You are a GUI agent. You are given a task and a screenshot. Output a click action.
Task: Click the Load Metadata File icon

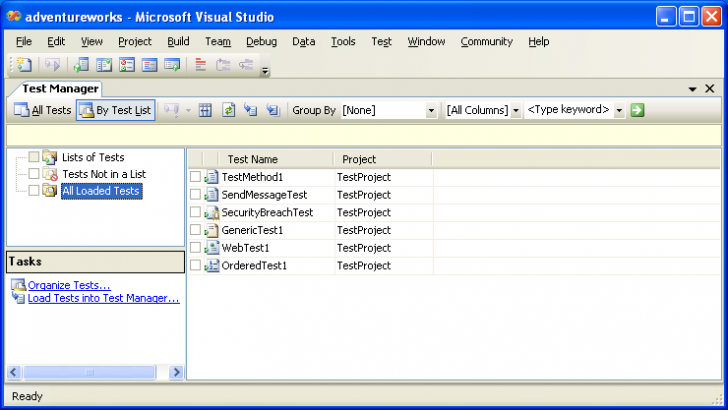pyautogui.click(x=251, y=111)
